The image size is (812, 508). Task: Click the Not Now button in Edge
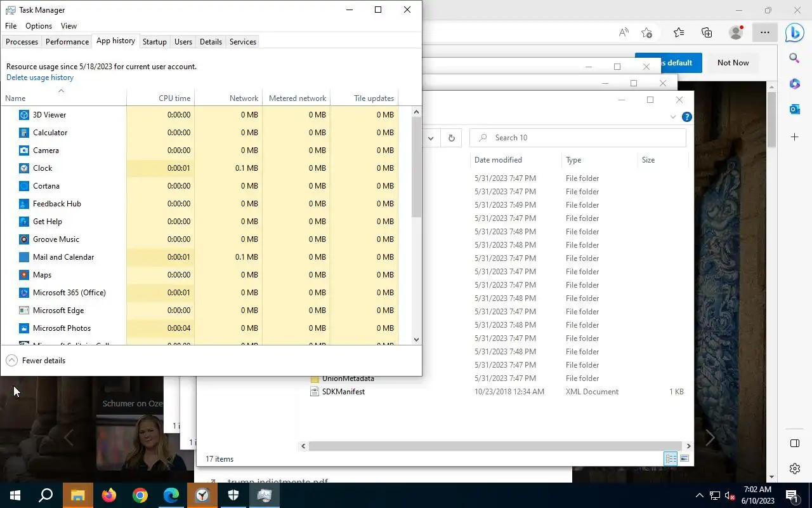click(733, 63)
